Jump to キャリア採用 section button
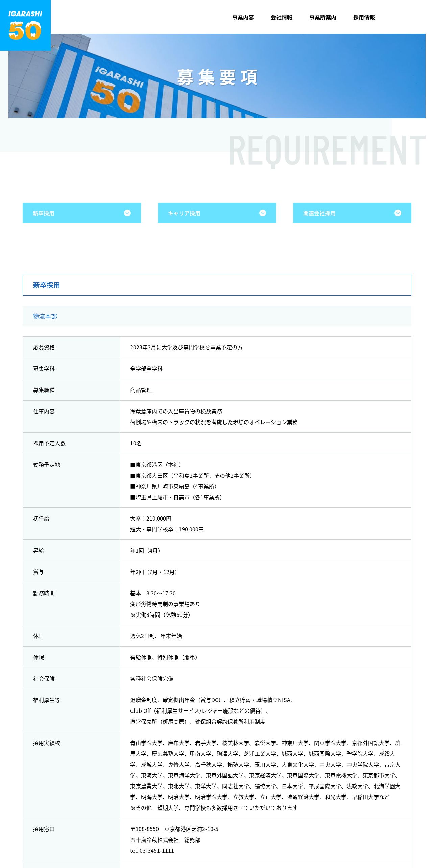The height and width of the screenshot is (868, 434). pyautogui.click(x=217, y=213)
